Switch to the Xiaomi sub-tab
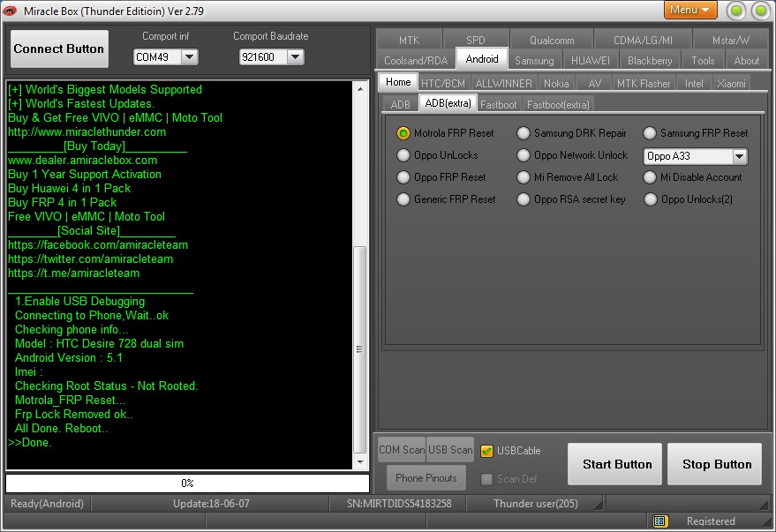 (731, 84)
